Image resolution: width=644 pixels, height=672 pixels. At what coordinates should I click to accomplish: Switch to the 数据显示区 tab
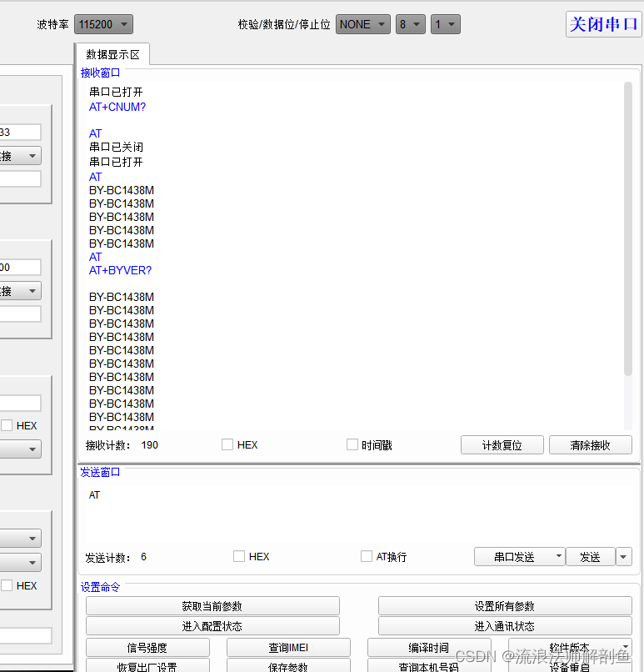tap(113, 54)
